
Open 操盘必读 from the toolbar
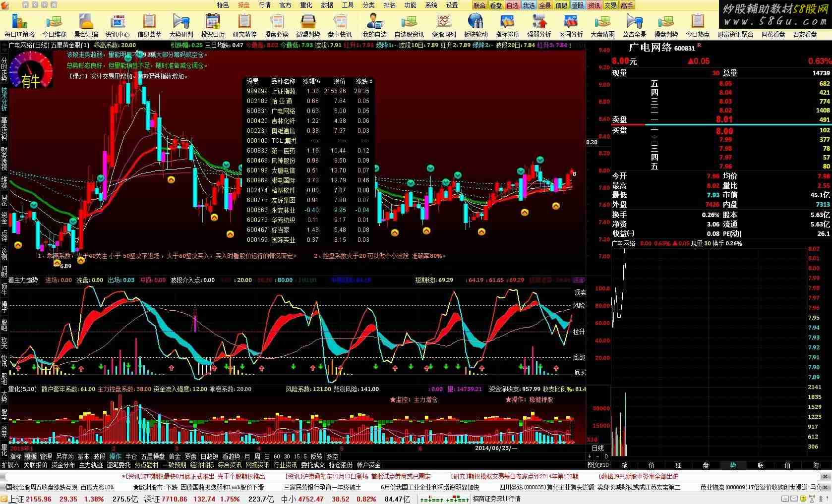click(x=276, y=25)
